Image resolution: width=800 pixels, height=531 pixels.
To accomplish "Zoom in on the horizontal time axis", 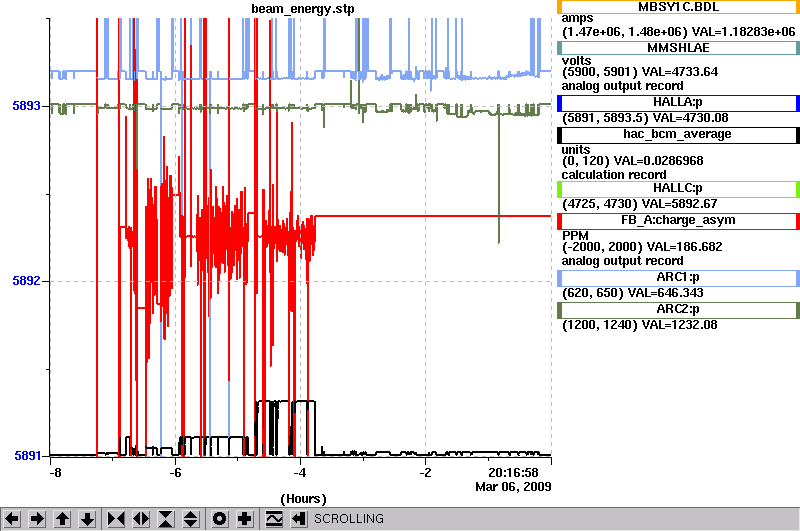I will click(116, 519).
